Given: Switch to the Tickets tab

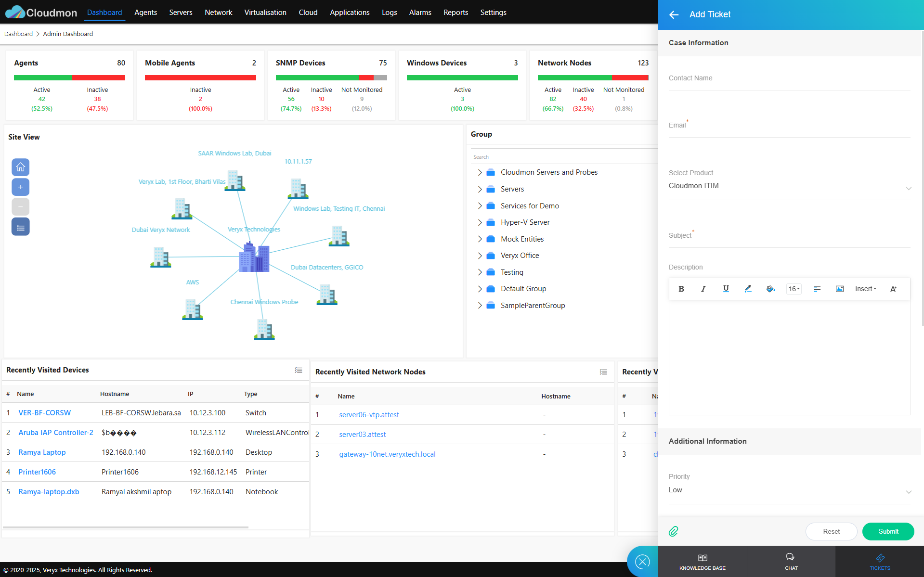Looking at the screenshot, I should pyautogui.click(x=880, y=562).
